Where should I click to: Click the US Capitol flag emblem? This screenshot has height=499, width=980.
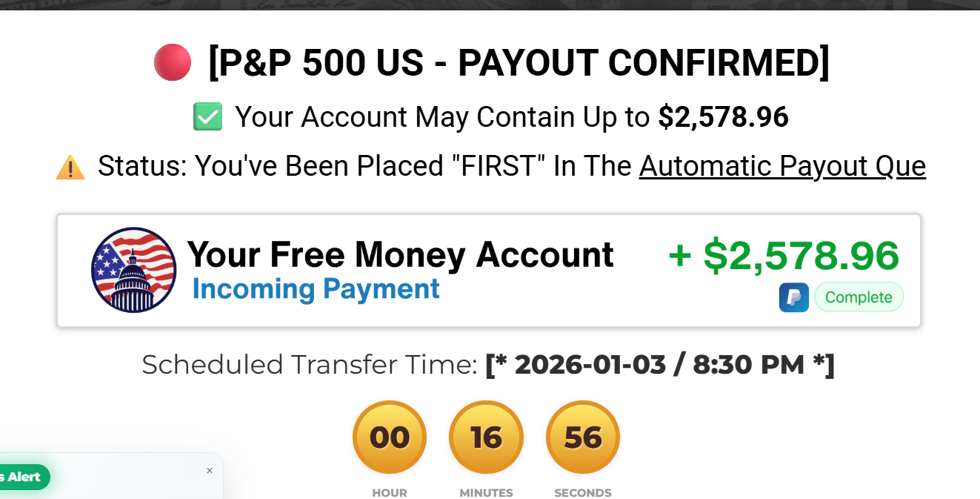[x=133, y=270]
